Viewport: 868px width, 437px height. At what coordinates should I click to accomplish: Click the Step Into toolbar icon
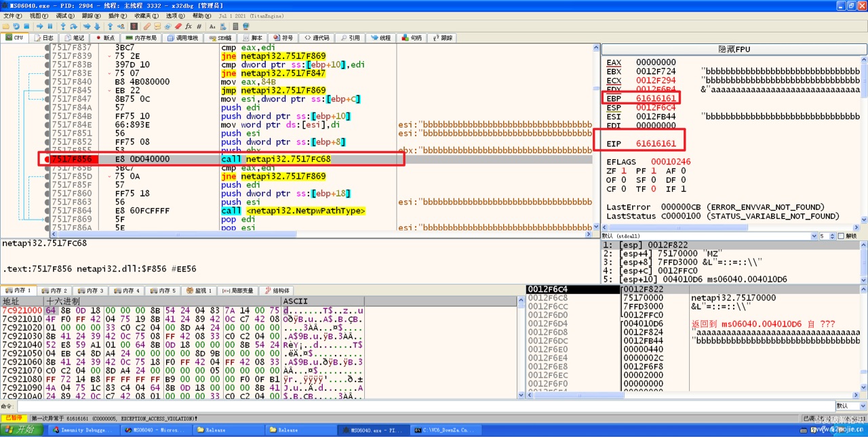[62, 26]
